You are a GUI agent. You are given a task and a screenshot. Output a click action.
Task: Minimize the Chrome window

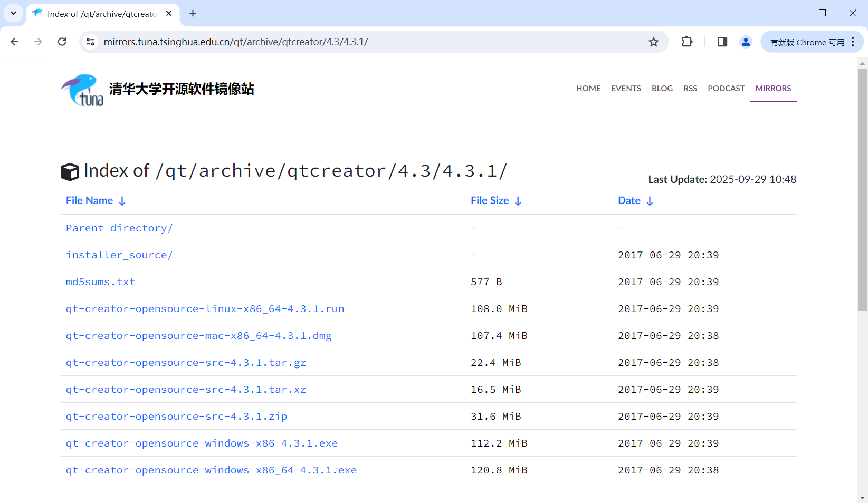793,13
